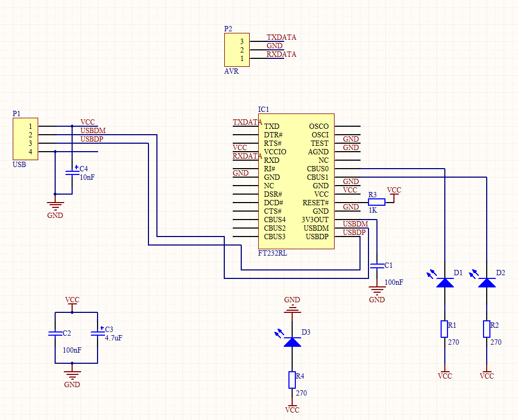Select the TXDATA net label on P2

pos(282,37)
